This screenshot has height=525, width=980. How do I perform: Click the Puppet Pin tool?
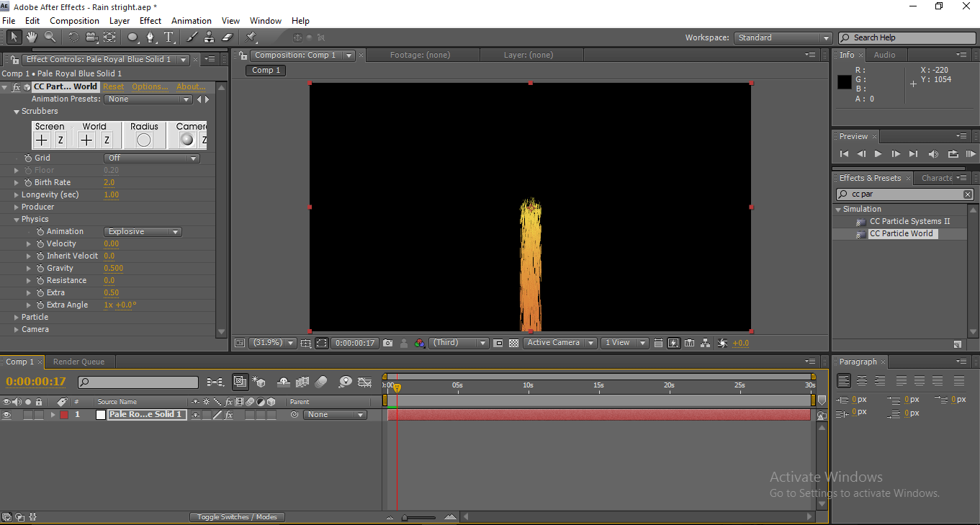[251, 37]
